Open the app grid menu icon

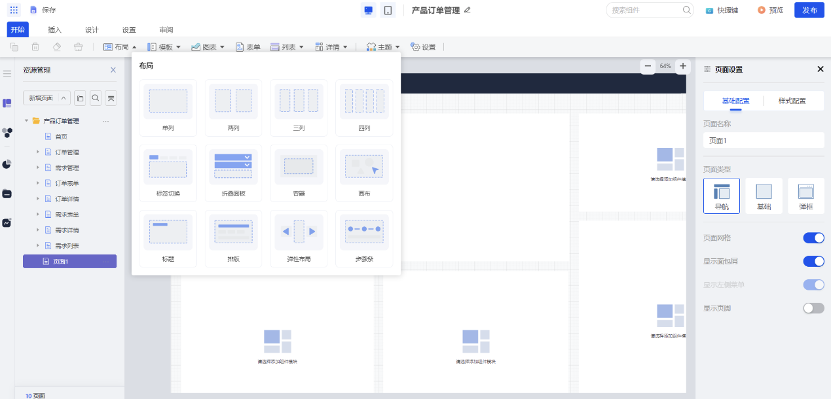14,10
